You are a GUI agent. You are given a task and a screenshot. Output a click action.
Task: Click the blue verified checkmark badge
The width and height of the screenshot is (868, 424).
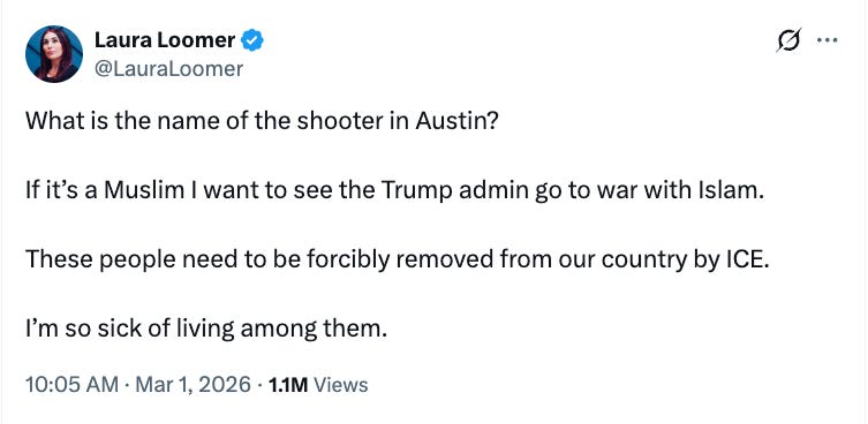(x=252, y=40)
